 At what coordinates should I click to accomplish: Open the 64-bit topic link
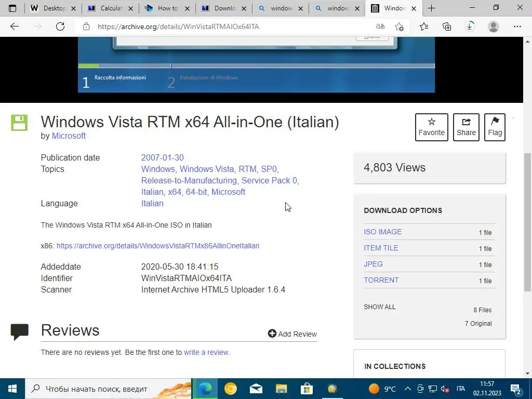coord(196,192)
